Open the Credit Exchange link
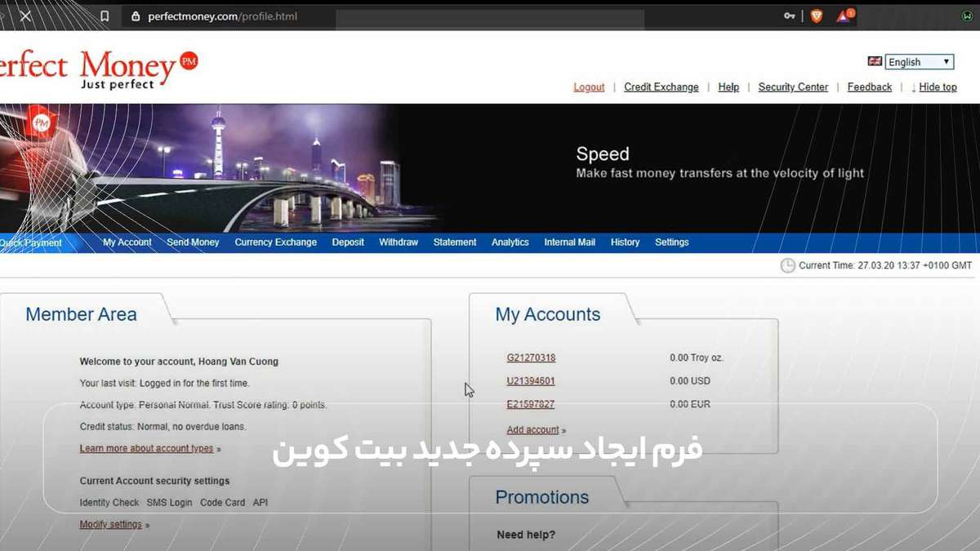The width and height of the screenshot is (980, 551). [x=661, y=87]
